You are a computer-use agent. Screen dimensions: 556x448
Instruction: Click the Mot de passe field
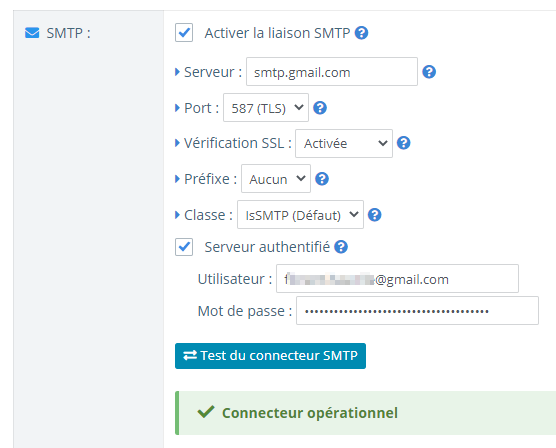click(417, 311)
